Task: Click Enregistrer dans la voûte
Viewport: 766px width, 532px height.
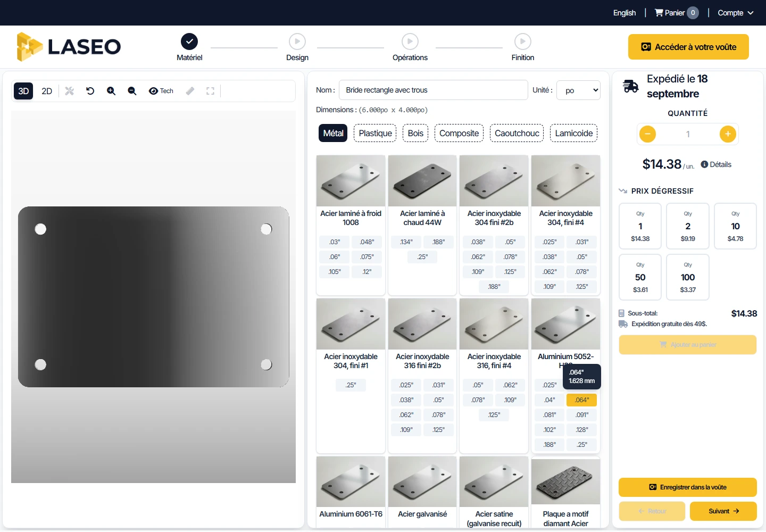Action: [687, 487]
